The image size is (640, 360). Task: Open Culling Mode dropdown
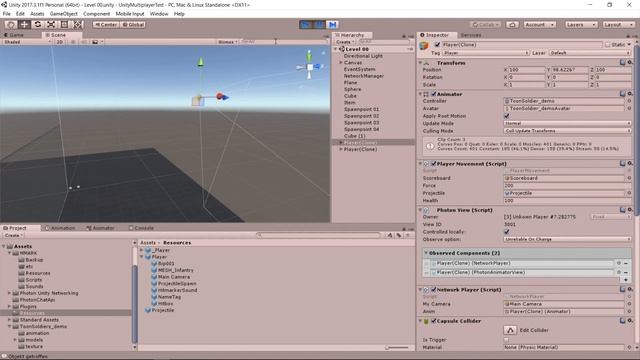click(568, 131)
